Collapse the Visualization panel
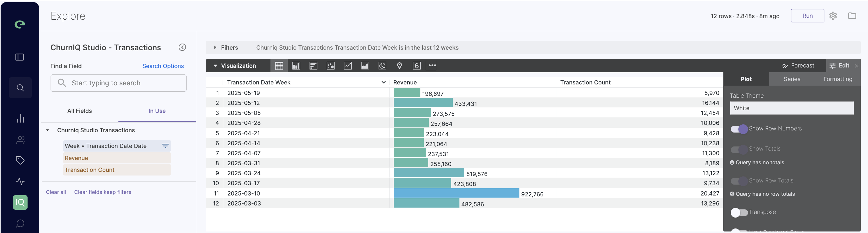868x233 pixels. click(215, 66)
